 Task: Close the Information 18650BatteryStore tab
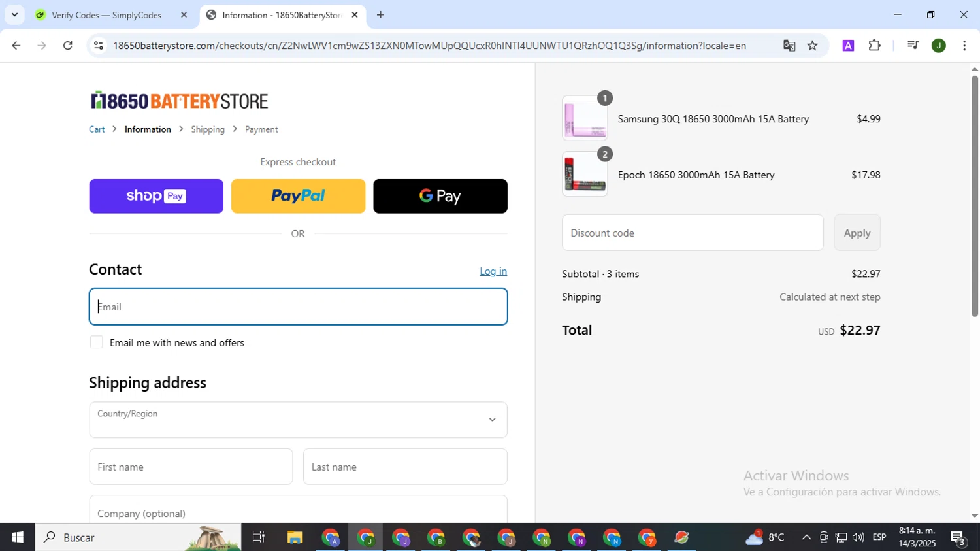coord(355,15)
